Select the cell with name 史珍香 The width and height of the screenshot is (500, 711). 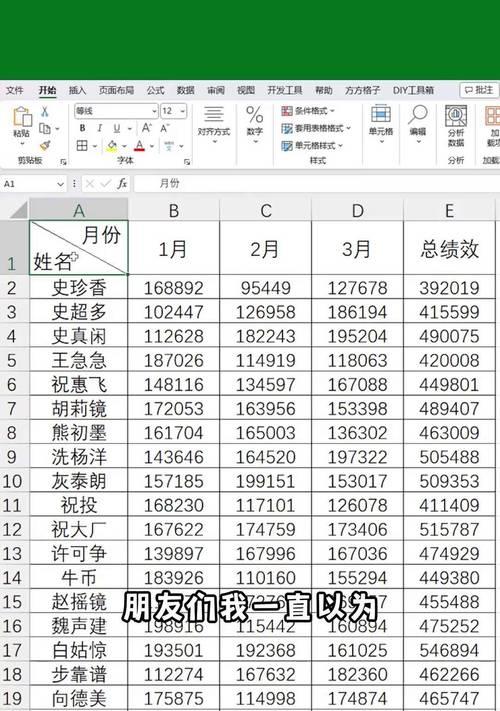click(79, 287)
